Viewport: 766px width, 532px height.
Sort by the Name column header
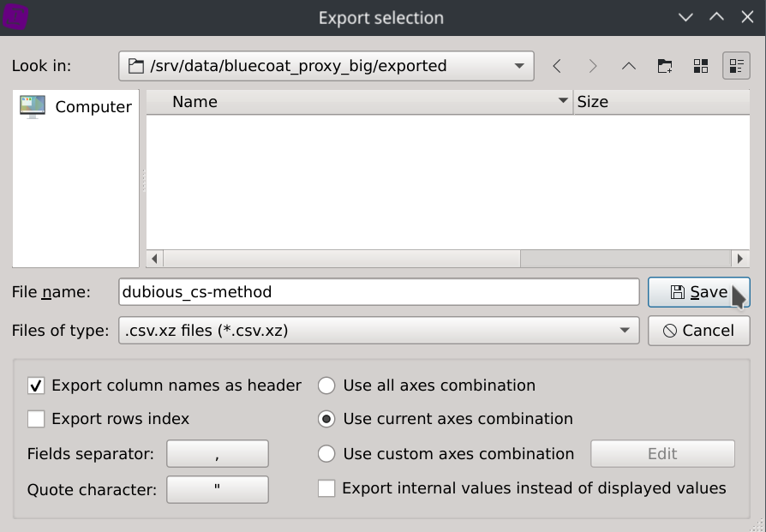pos(360,102)
